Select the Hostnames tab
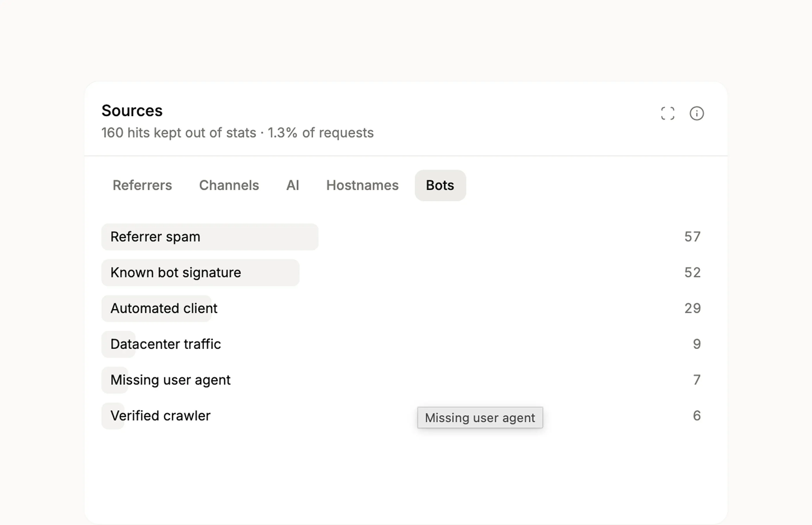The width and height of the screenshot is (812, 525). coord(362,186)
